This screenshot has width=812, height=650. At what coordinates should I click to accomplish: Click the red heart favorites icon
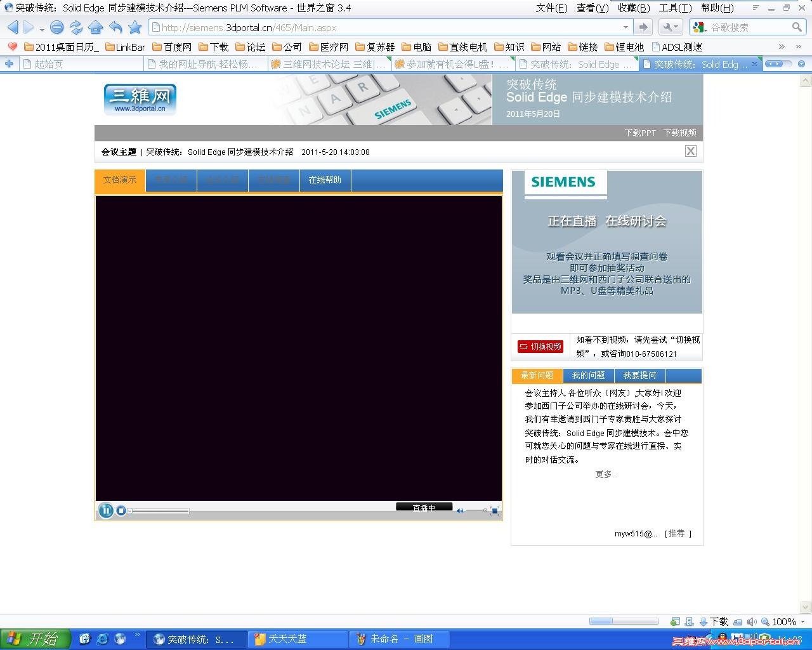[x=12, y=46]
